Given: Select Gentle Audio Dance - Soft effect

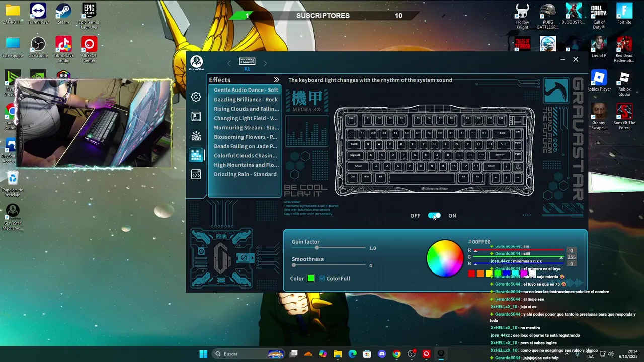Looking at the screenshot, I should pos(246,90).
